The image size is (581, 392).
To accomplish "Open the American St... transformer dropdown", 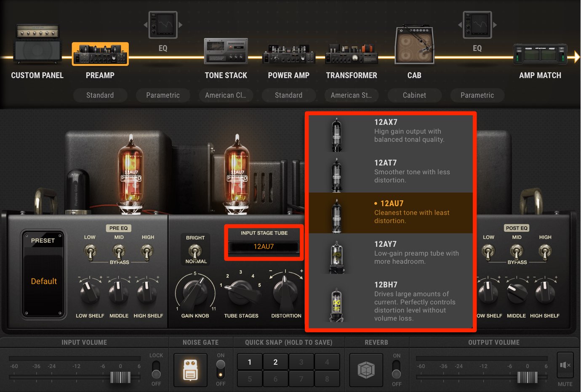I will (x=352, y=95).
